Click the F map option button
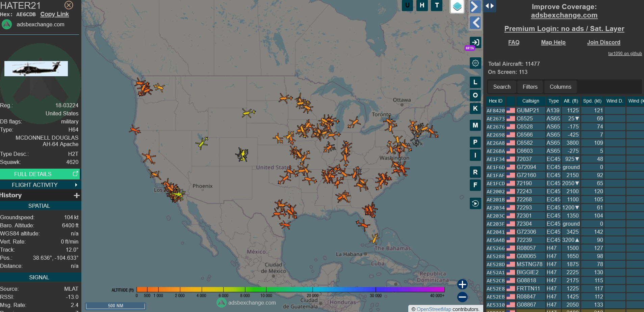This screenshot has width=644, height=312. click(x=475, y=185)
